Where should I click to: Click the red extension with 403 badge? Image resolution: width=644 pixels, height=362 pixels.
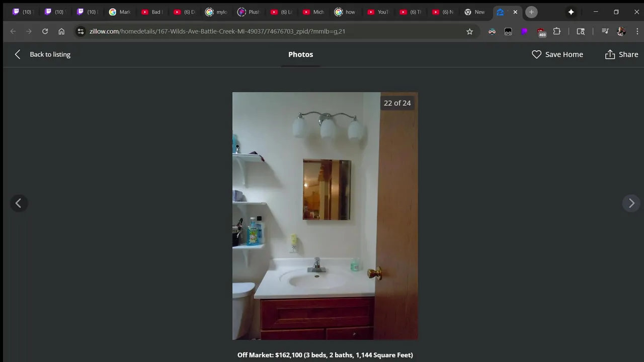[x=541, y=32]
